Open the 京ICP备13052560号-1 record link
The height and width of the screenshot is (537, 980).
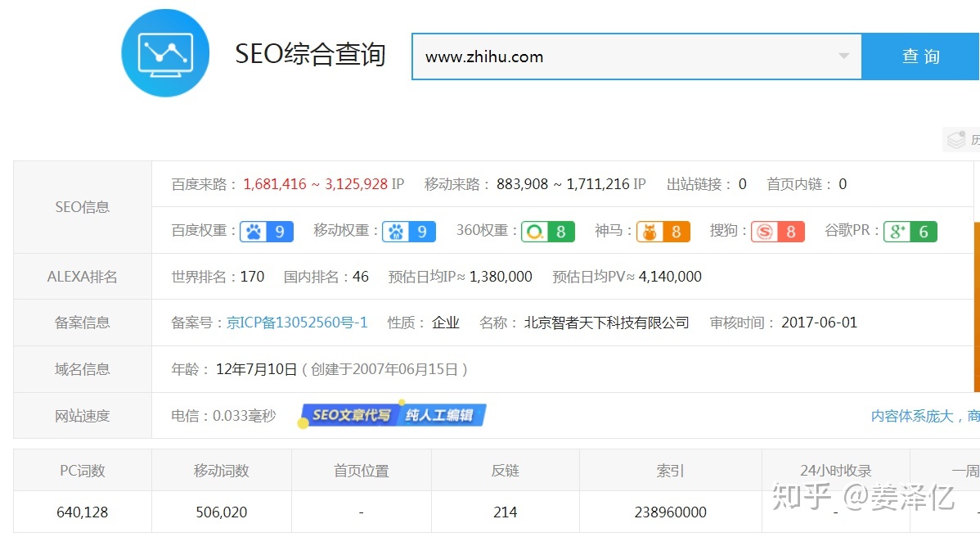pos(297,323)
